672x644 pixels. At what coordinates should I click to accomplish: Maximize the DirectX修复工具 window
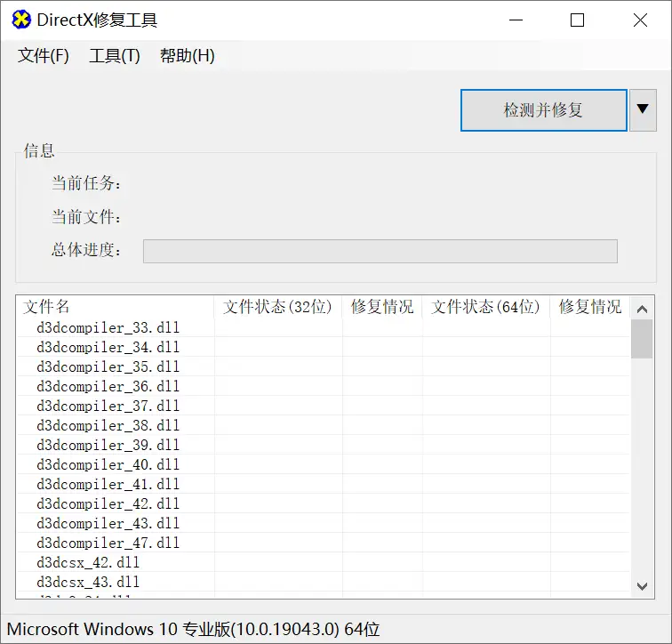point(577,20)
